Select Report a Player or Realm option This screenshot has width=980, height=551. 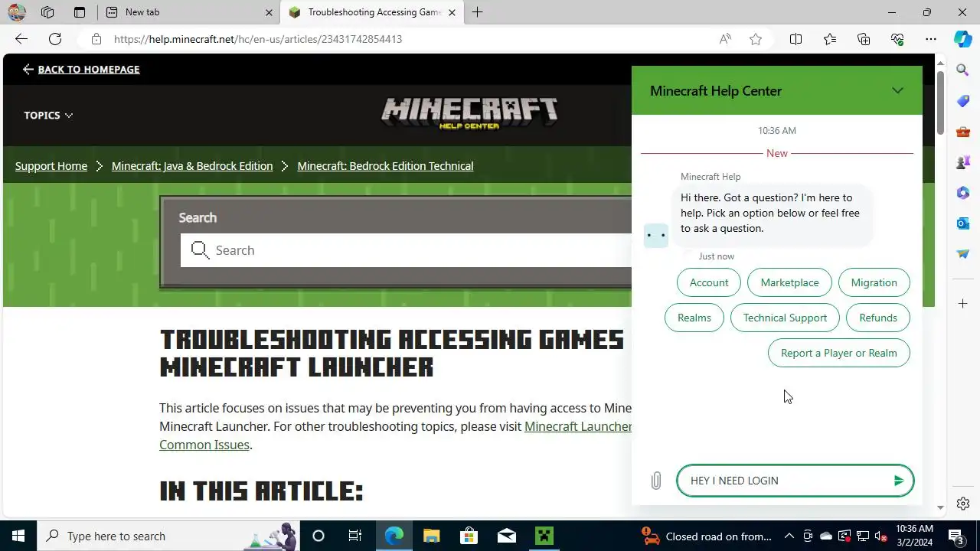838,353
